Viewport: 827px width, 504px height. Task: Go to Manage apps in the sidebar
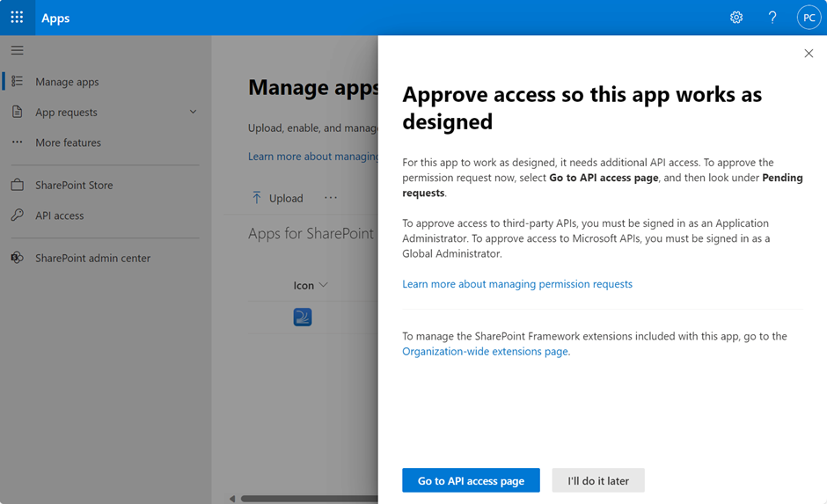(x=67, y=82)
